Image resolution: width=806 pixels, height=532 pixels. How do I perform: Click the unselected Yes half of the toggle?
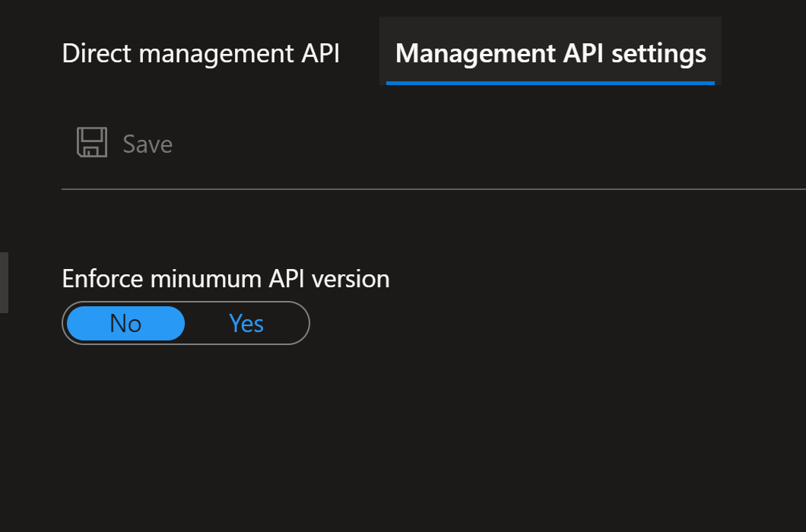click(246, 324)
